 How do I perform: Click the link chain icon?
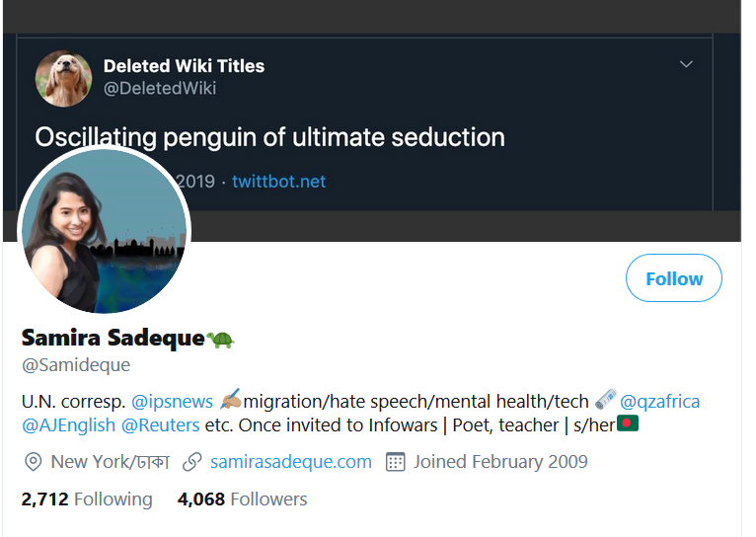(x=191, y=462)
